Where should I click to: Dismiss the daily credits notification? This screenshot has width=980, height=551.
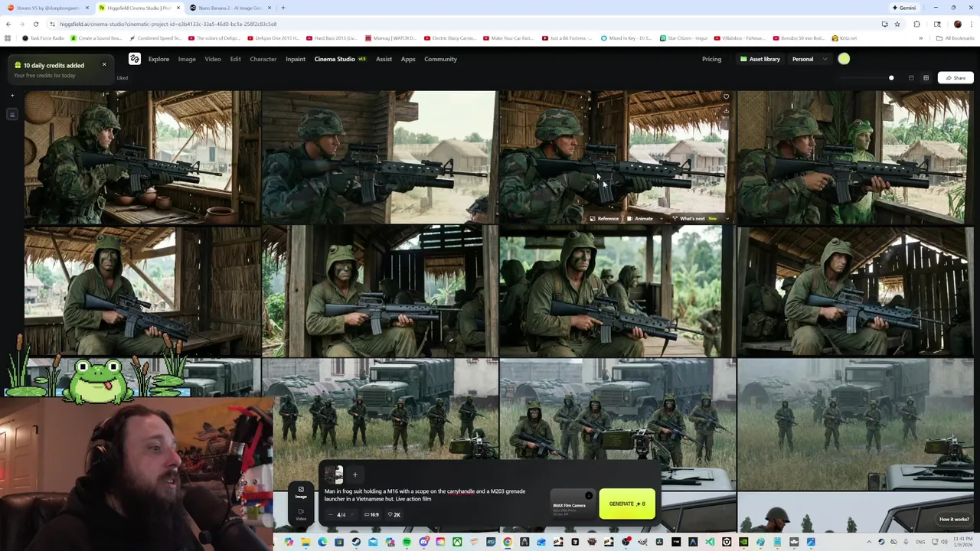pos(104,64)
